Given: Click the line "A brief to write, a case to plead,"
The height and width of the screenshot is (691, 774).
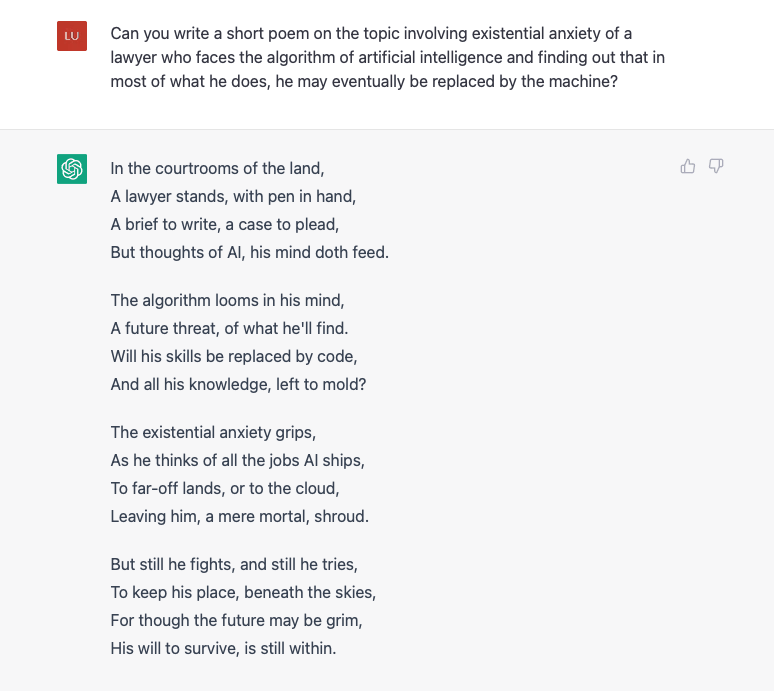Looking at the screenshot, I should pos(225,225).
